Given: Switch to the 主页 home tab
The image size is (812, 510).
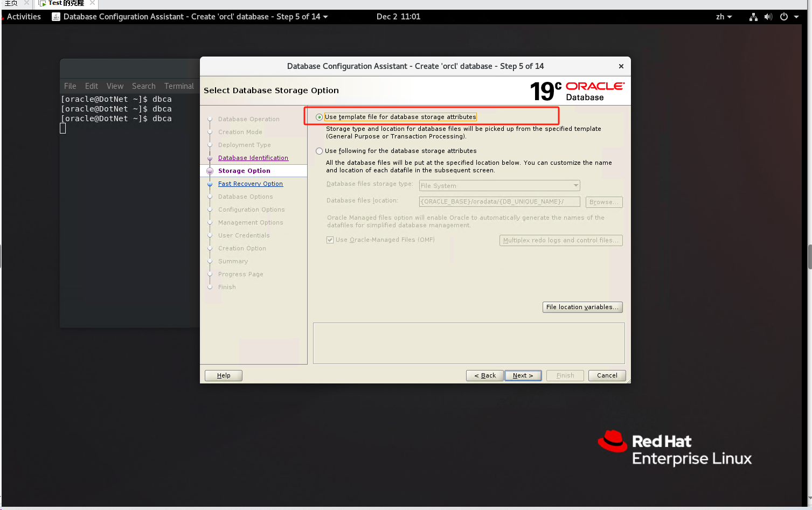Looking at the screenshot, I should point(11,3).
